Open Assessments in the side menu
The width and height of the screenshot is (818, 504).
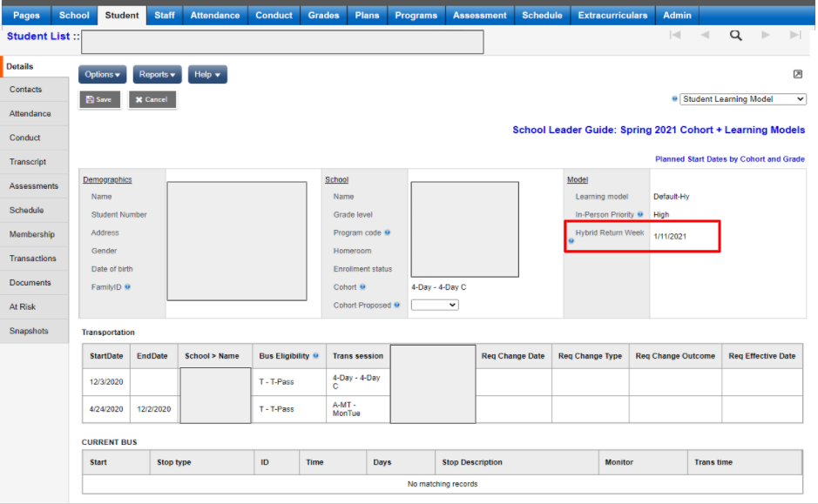[35, 186]
